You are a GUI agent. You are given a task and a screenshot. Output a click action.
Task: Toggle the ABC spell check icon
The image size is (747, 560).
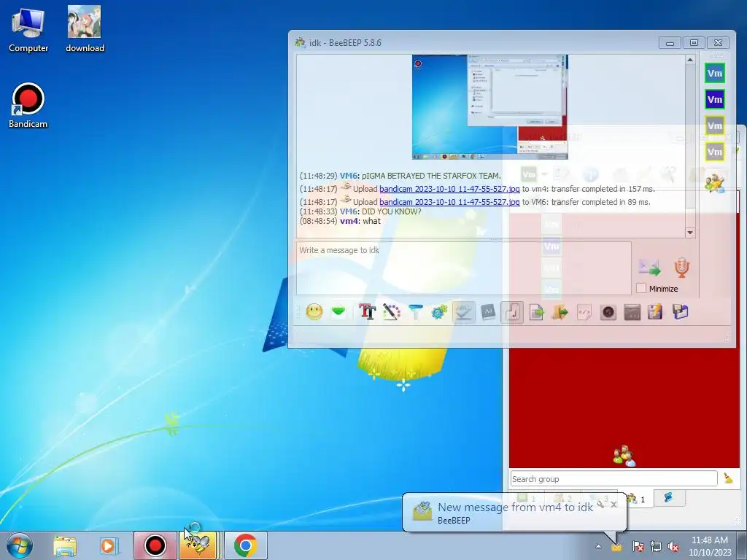click(463, 312)
